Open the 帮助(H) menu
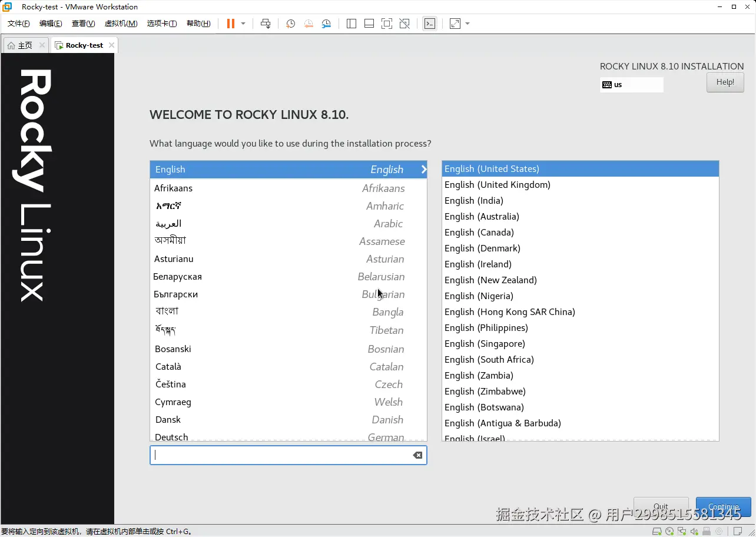Viewport: 756px width, 537px height. point(198,24)
